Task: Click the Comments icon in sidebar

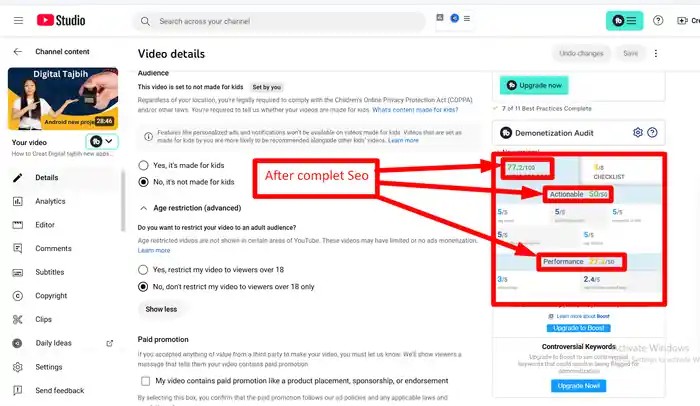Action: pyautogui.click(x=17, y=248)
